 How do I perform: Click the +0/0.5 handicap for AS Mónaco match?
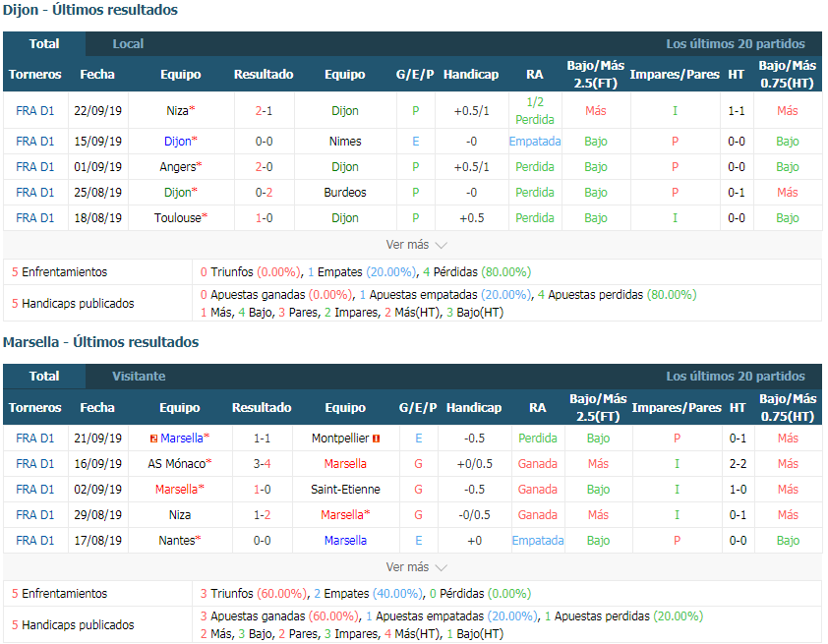pyautogui.click(x=474, y=464)
